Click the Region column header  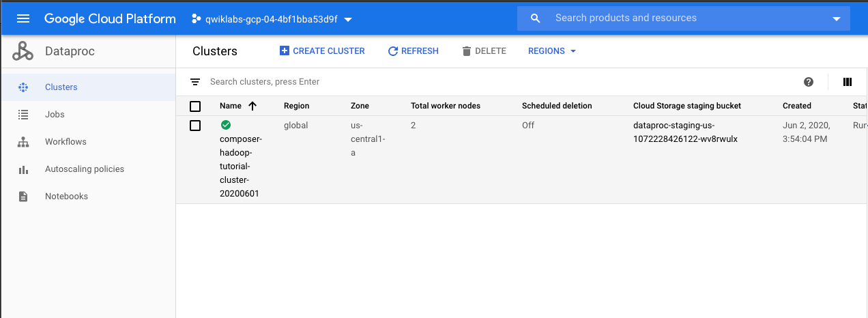pos(297,106)
